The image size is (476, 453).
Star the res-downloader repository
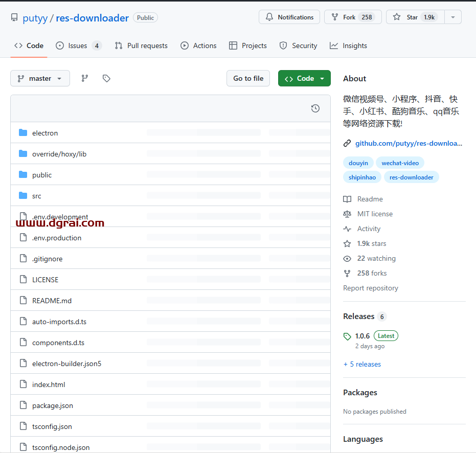click(415, 17)
